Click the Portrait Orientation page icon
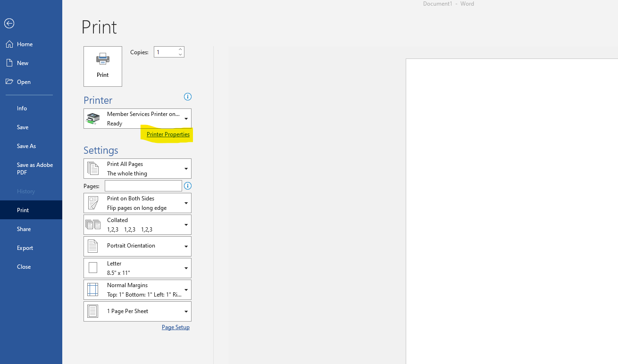 click(x=93, y=246)
